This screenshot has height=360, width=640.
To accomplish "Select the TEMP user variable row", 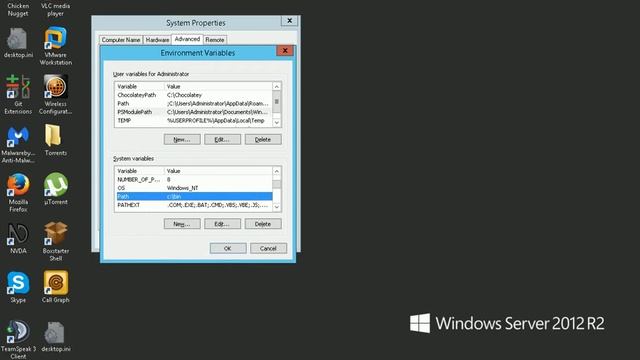I will click(194, 120).
